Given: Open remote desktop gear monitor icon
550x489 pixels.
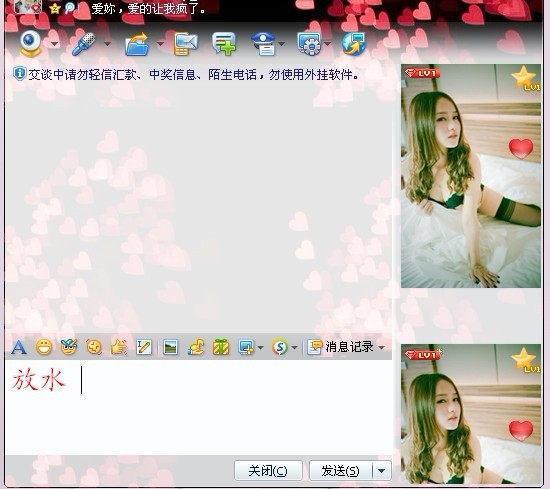Looking at the screenshot, I should tap(309, 44).
